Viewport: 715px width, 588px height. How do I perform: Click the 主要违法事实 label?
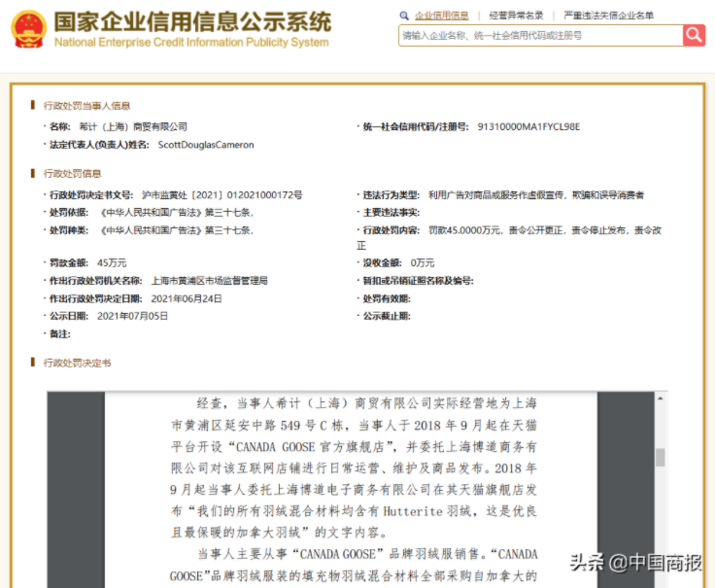(391, 213)
